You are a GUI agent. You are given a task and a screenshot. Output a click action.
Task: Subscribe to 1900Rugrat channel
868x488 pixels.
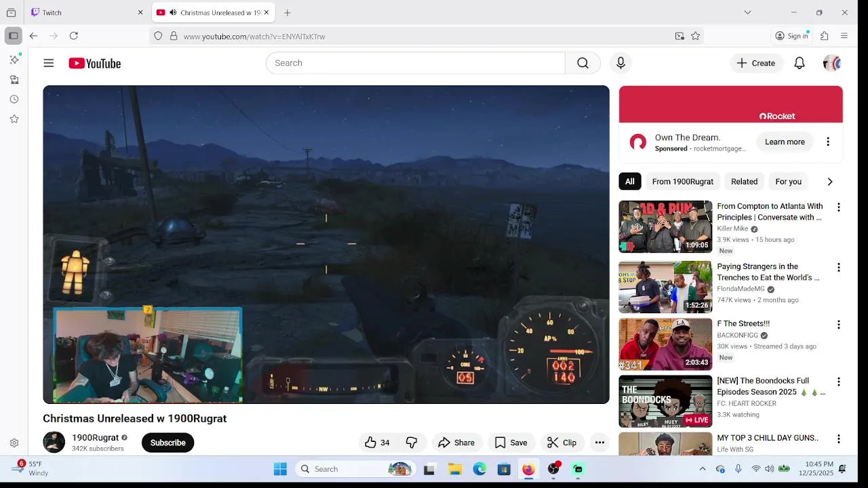[x=167, y=443]
